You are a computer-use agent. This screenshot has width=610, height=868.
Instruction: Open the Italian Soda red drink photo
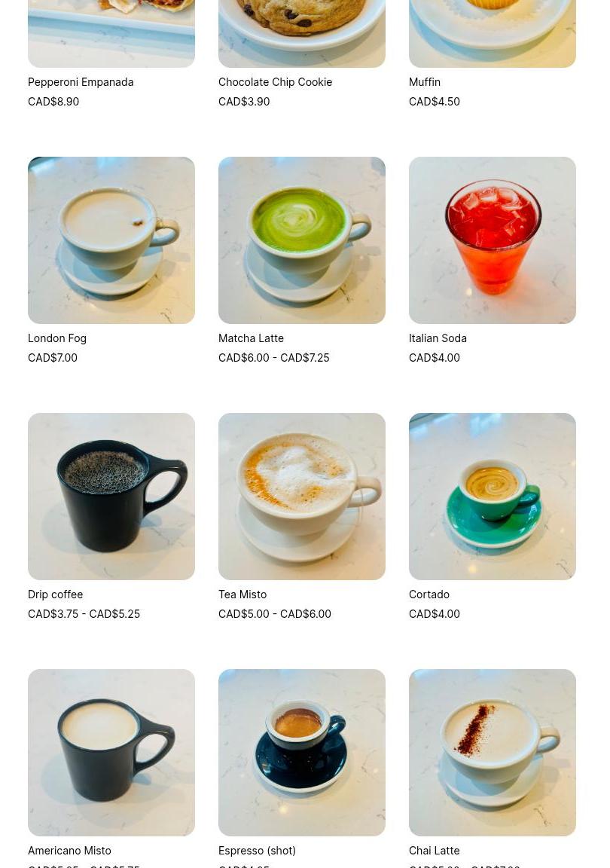click(x=492, y=240)
